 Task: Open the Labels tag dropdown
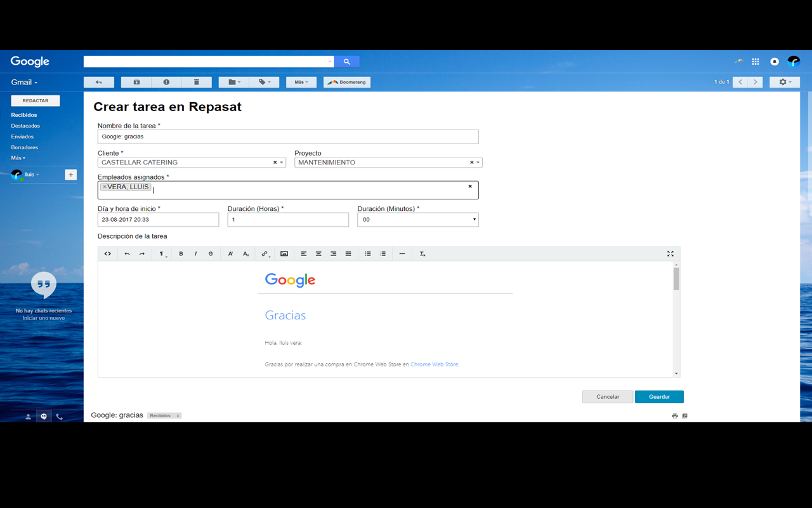[x=265, y=82]
